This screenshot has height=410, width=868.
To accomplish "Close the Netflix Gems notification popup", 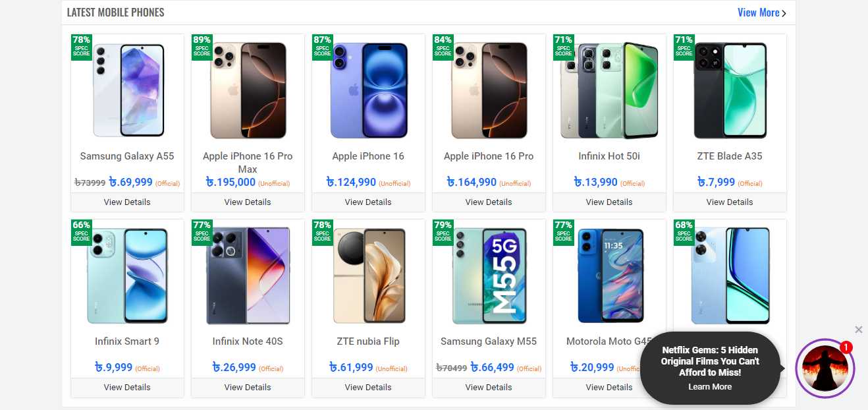I will (x=858, y=330).
